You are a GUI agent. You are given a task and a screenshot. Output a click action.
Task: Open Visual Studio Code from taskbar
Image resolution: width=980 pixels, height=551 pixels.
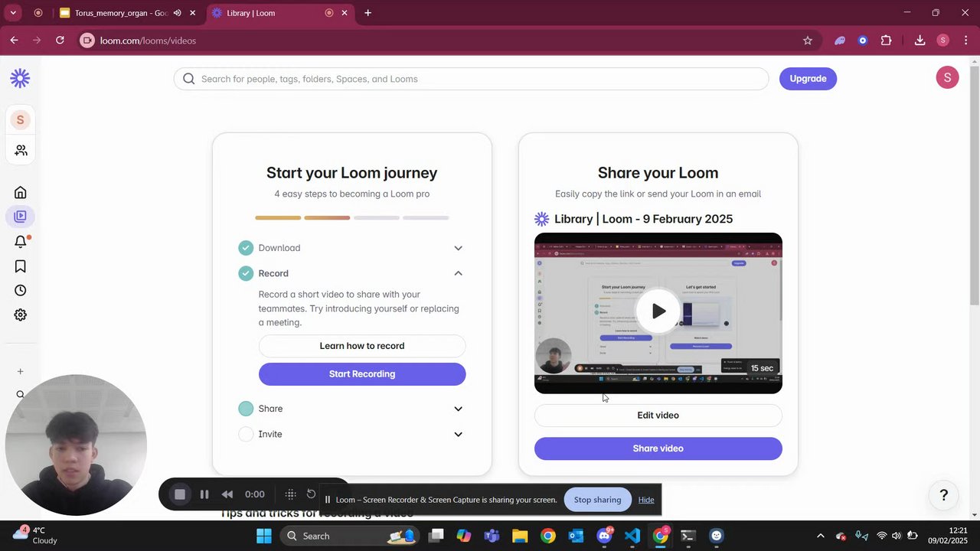(x=632, y=536)
